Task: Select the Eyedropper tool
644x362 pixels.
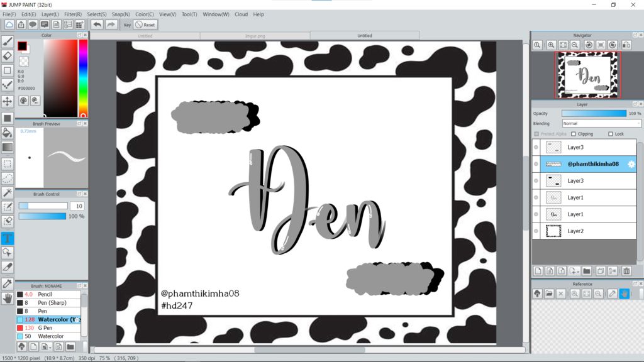Action: 8,283
